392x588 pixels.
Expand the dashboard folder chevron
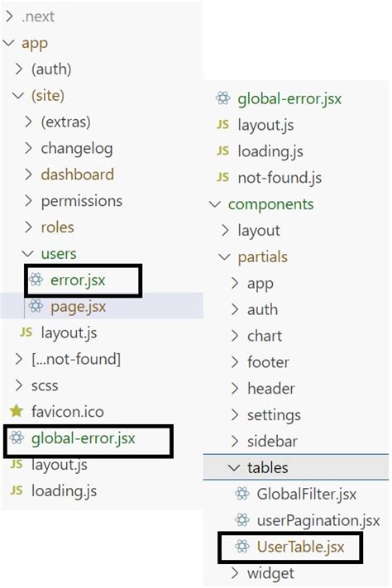click(x=28, y=174)
